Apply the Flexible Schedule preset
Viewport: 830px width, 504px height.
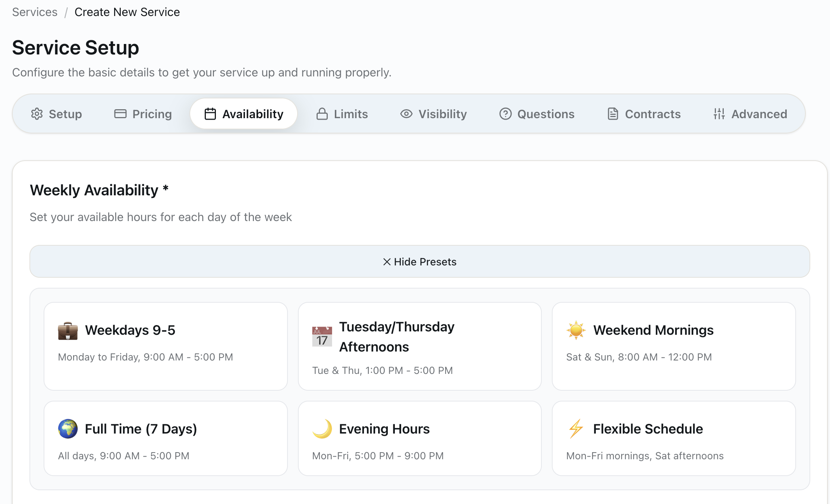tap(673, 438)
